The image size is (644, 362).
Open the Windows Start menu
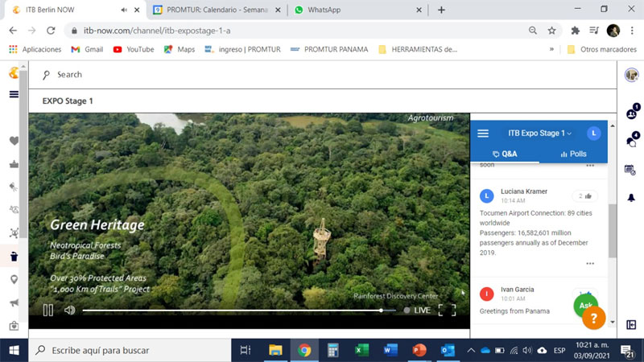(x=14, y=350)
